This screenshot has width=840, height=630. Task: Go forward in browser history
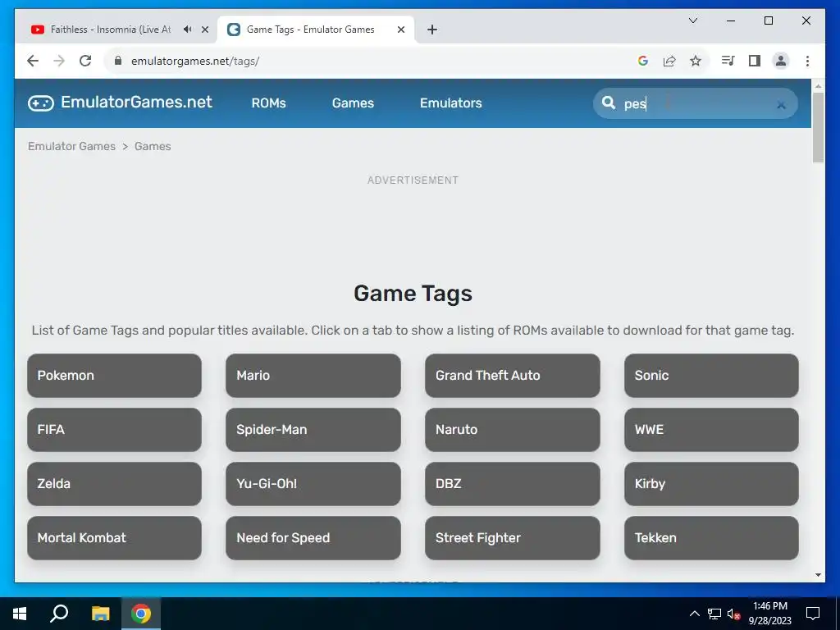pyautogui.click(x=59, y=61)
